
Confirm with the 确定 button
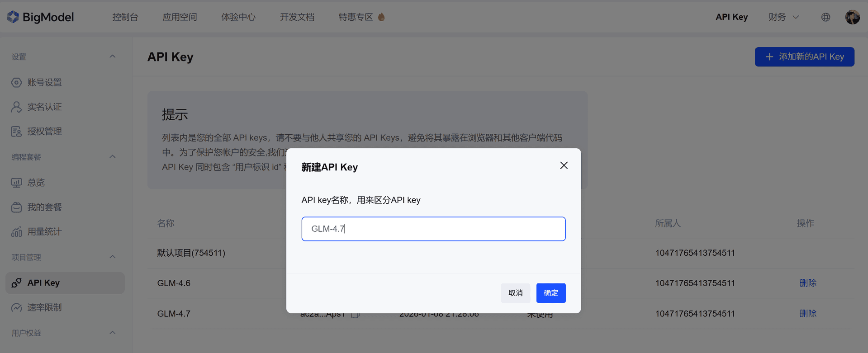[x=550, y=293]
